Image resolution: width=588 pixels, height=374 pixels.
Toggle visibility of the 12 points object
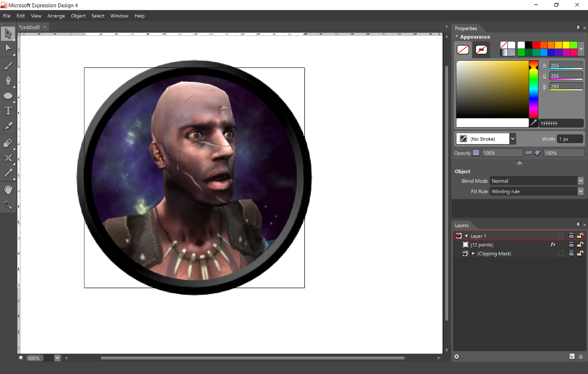571,245
